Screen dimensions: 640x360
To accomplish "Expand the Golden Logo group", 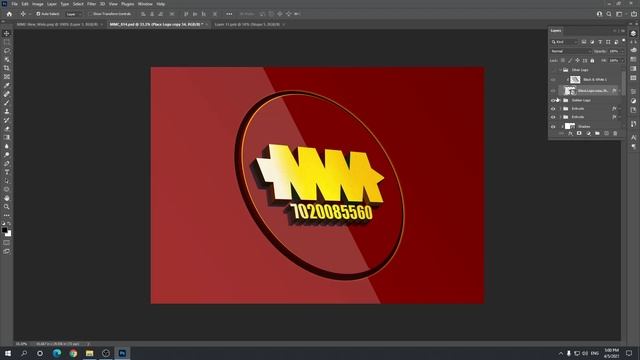I will (560, 100).
